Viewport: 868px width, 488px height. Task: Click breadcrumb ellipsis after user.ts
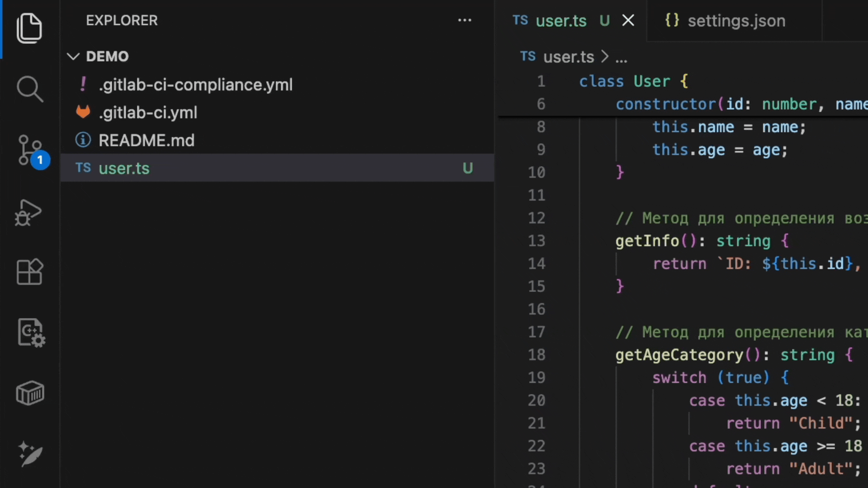click(622, 59)
